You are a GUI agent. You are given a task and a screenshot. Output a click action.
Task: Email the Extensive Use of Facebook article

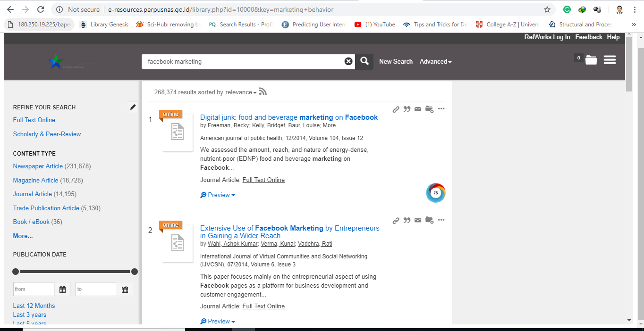tap(418, 221)
